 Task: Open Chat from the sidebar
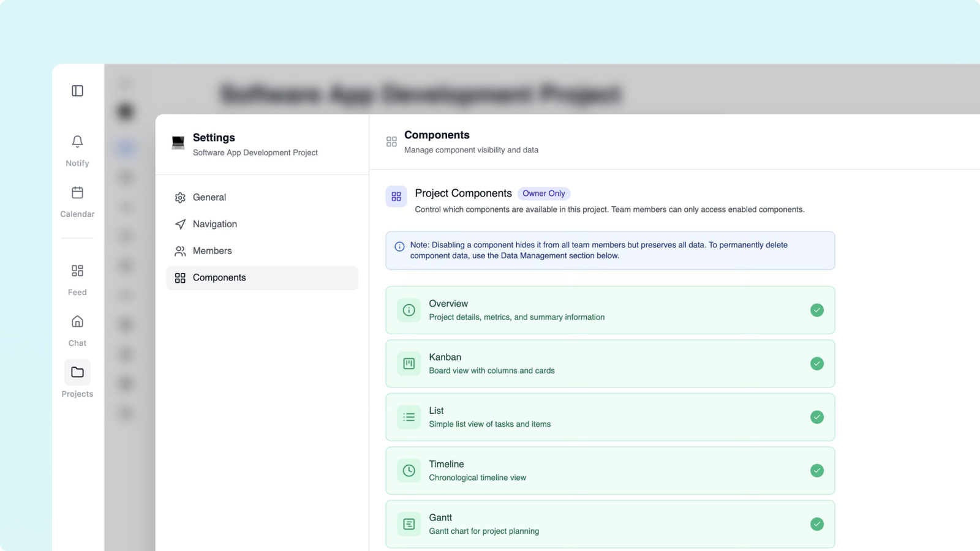click(77, 321)
